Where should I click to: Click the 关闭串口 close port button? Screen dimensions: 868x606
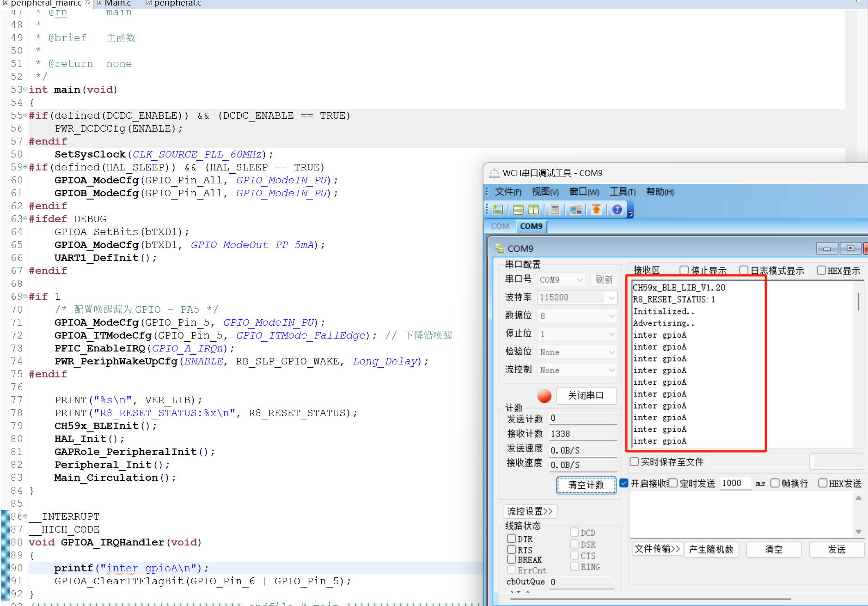click(586, 396)
